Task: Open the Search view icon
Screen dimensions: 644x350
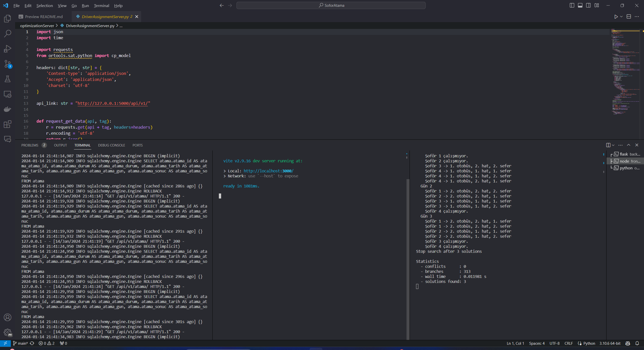Action: pos(8,33)
